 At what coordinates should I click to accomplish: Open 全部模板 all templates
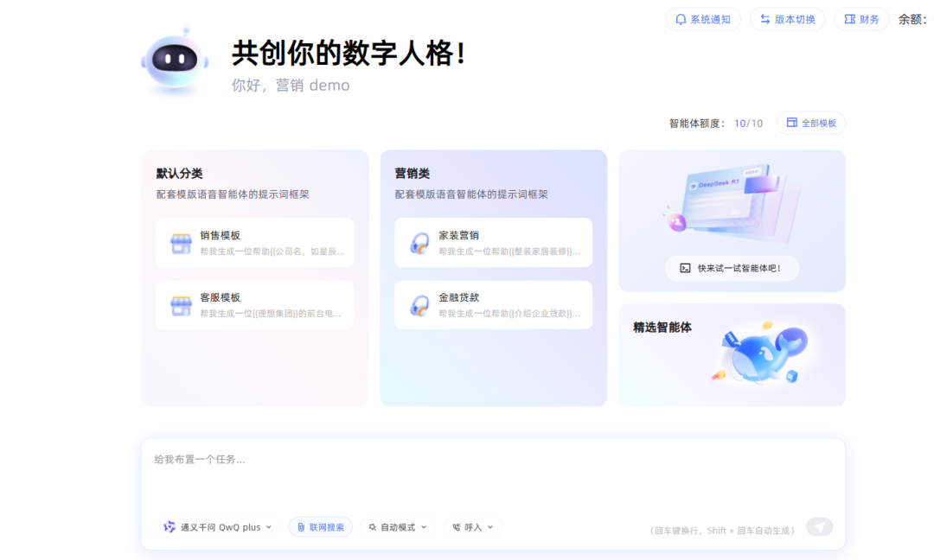(x=810, y=123)
